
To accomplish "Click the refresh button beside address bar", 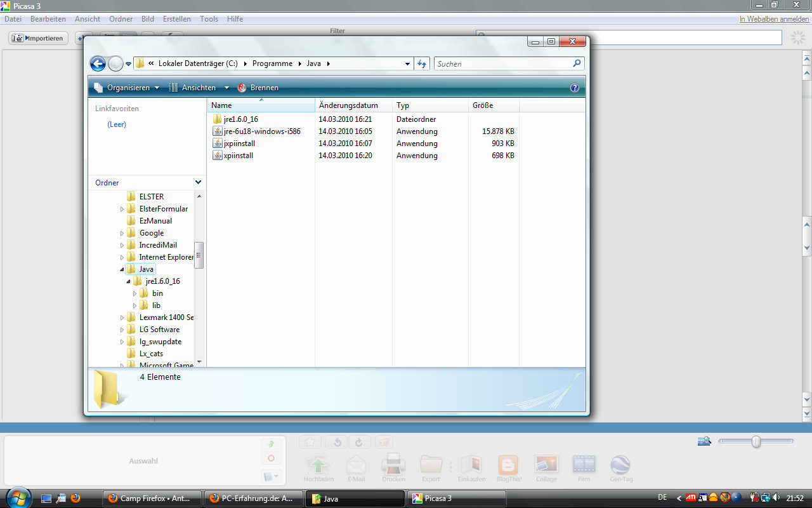I will coord(422,63).
